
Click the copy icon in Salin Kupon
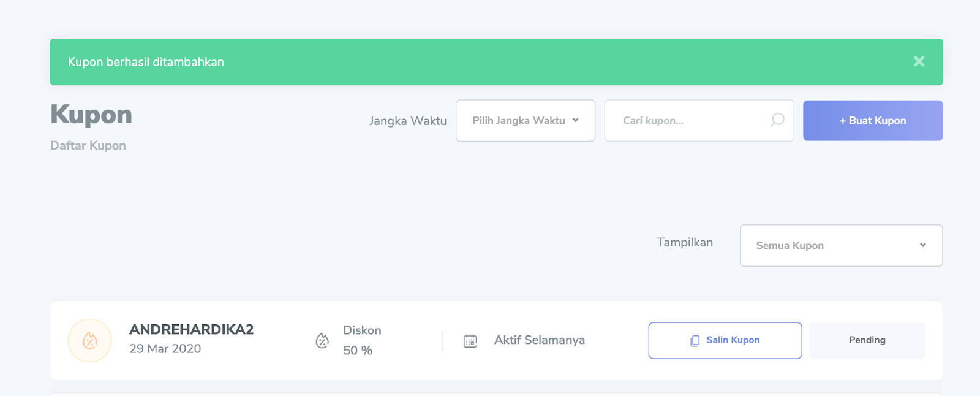pos(695,341)
